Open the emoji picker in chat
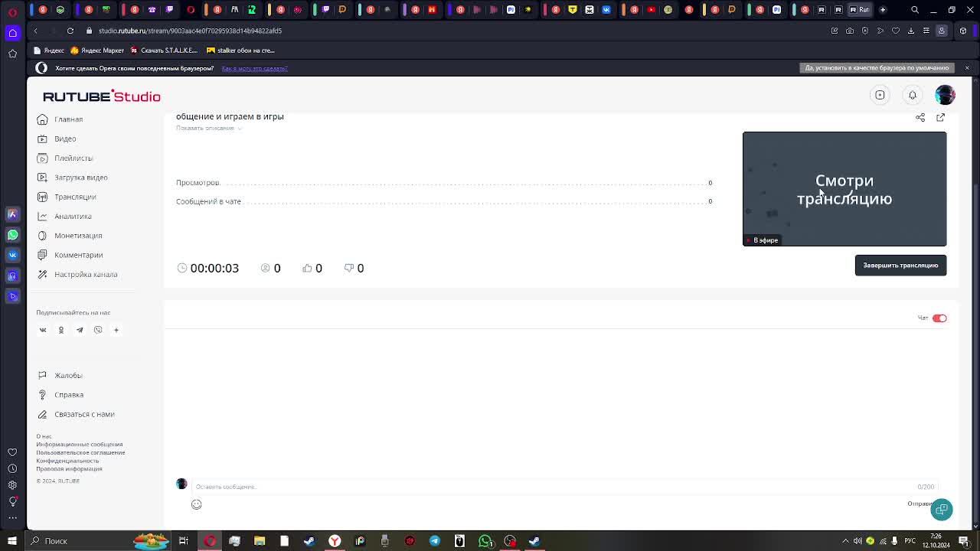 click(196, 504)
